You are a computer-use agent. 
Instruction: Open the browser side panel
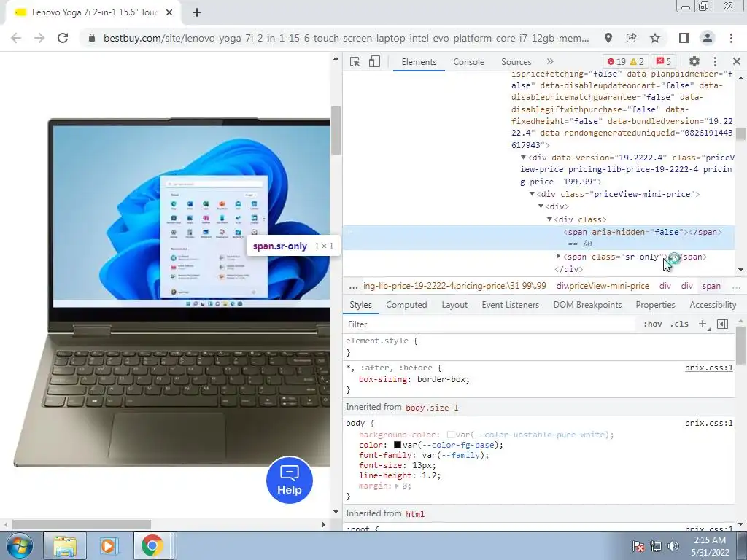point(684,38)
